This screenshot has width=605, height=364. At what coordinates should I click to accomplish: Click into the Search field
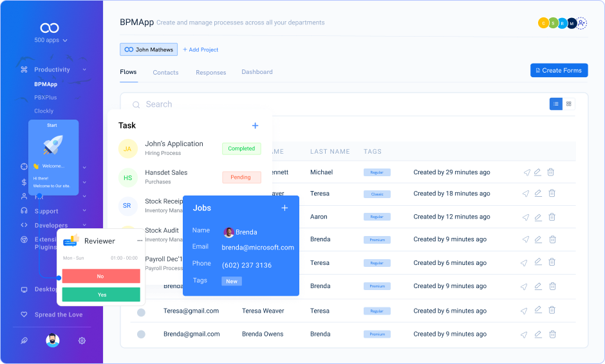[257, 104]
